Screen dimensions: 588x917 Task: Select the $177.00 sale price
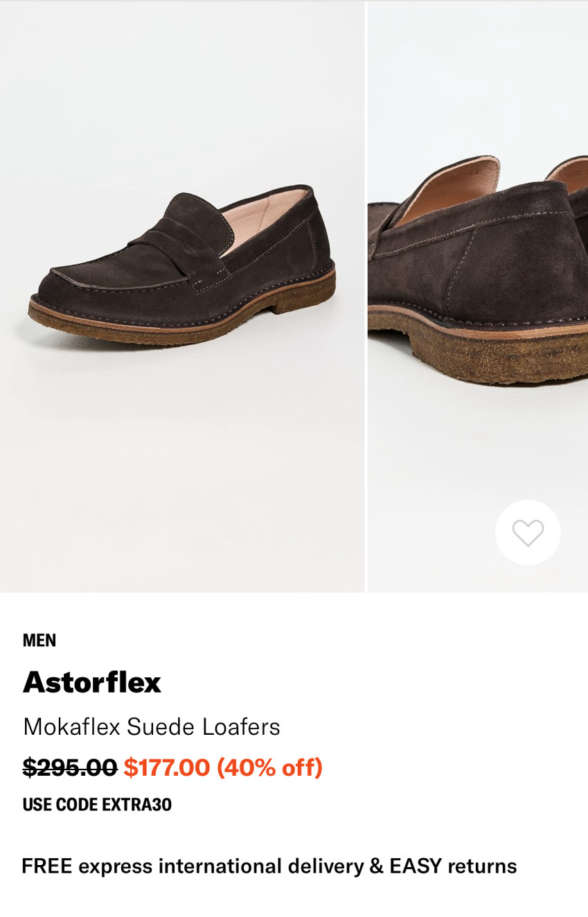pos(167,767)
